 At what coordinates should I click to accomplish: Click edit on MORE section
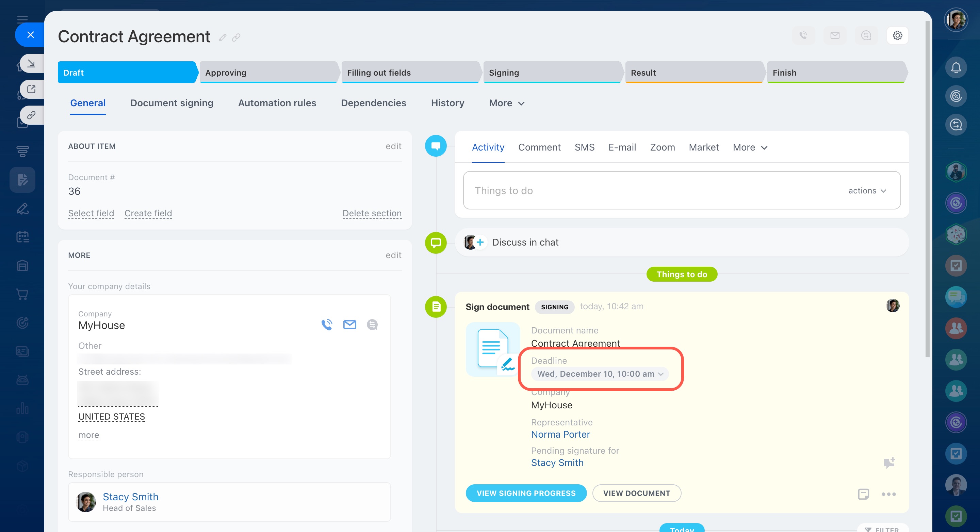click(x=393, y=255)
